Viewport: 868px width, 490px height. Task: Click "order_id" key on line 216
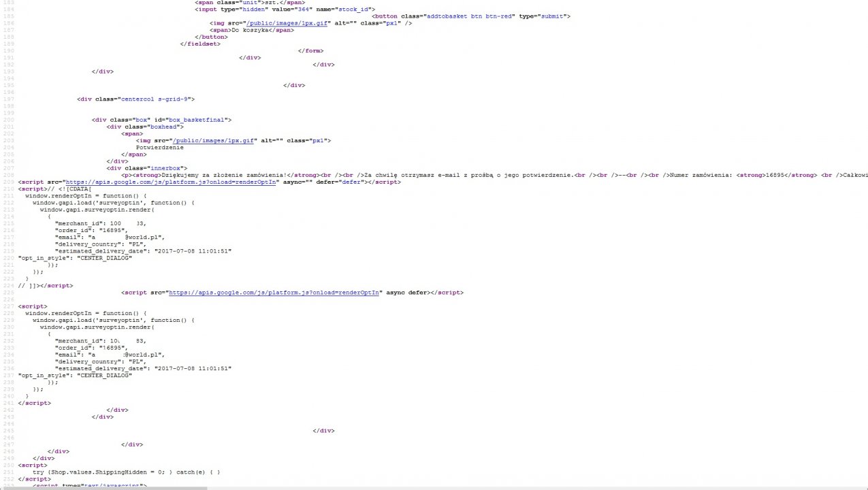coord(74,231)
